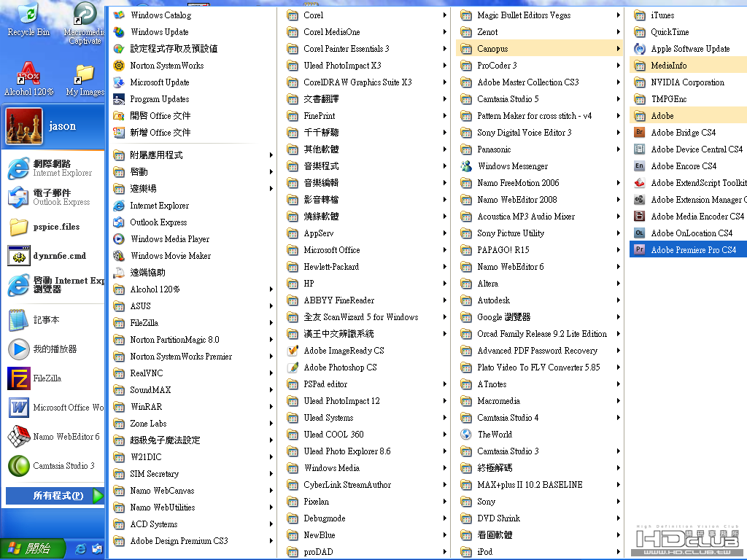This screenshot has width=747, height=560.
Task: Click Adobe ImageReady CS icon
Action: pyautogui.click(x=293, y=351)
